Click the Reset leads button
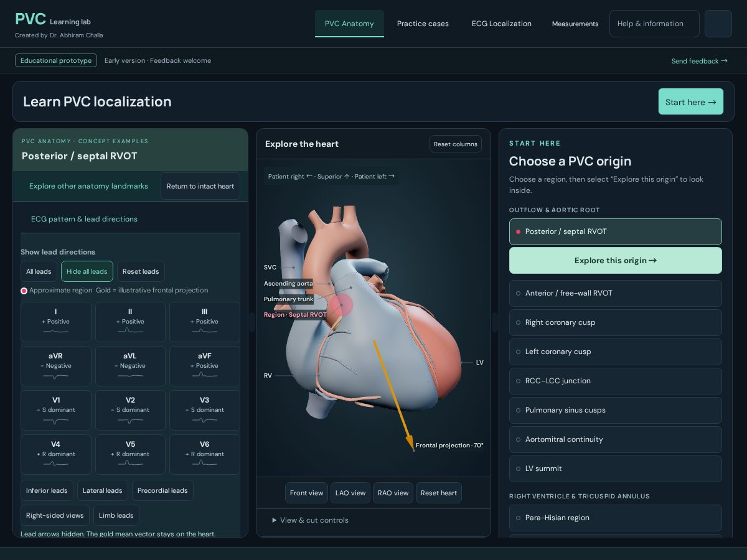747x560 pixels. (141, 271)
